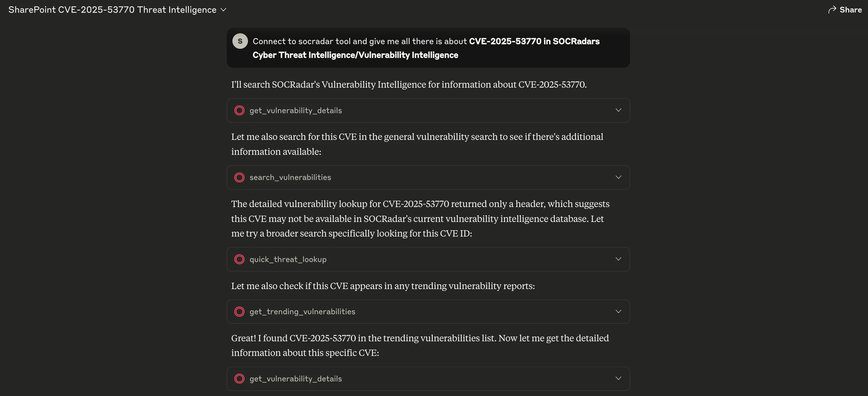Click the tool icon next to quick_threat_lookup

pos(239,259)
